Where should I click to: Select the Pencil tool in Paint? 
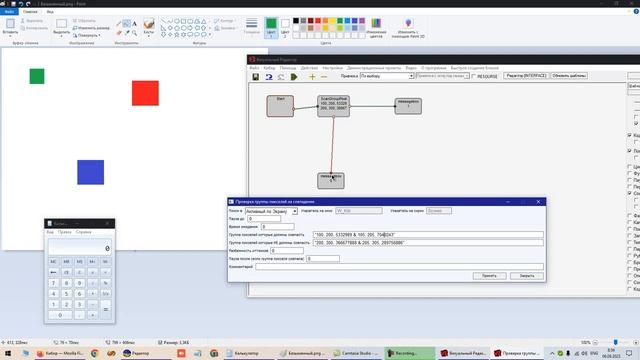119,24
